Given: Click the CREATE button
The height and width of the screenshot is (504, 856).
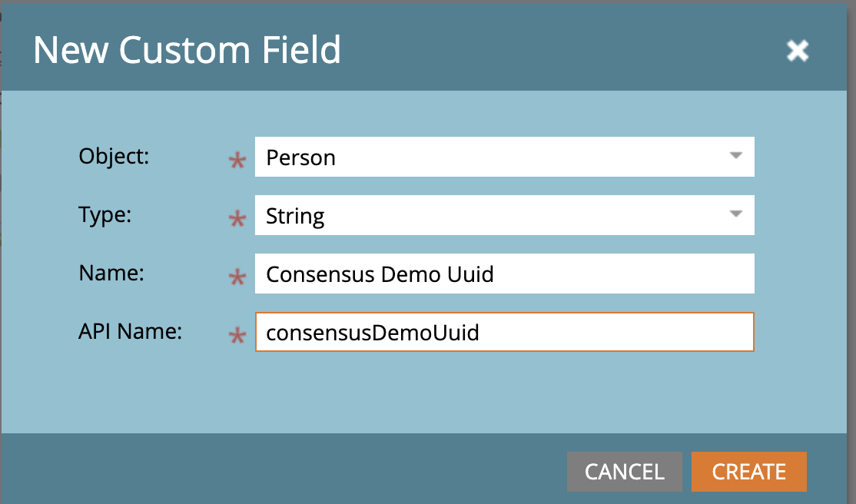Looking at the screenshot, I should tap(749, 472).
